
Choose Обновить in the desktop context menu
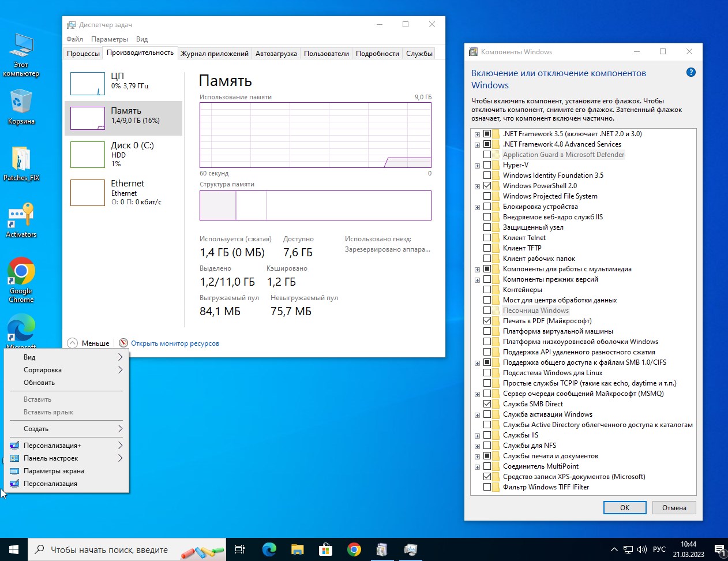pos(39,383)
